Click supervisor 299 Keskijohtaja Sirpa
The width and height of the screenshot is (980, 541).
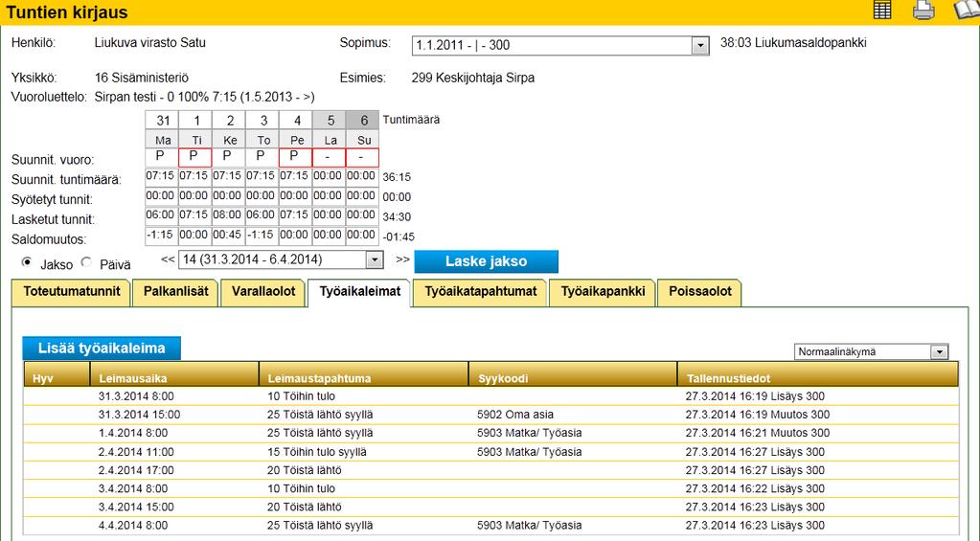(473, 79)
